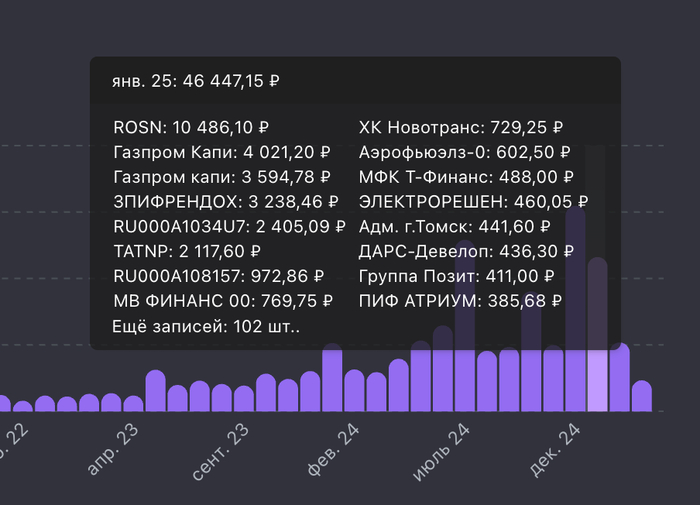Click the RU000A108157 row
The height and width of the screenshot is (505, 700).
219,275
